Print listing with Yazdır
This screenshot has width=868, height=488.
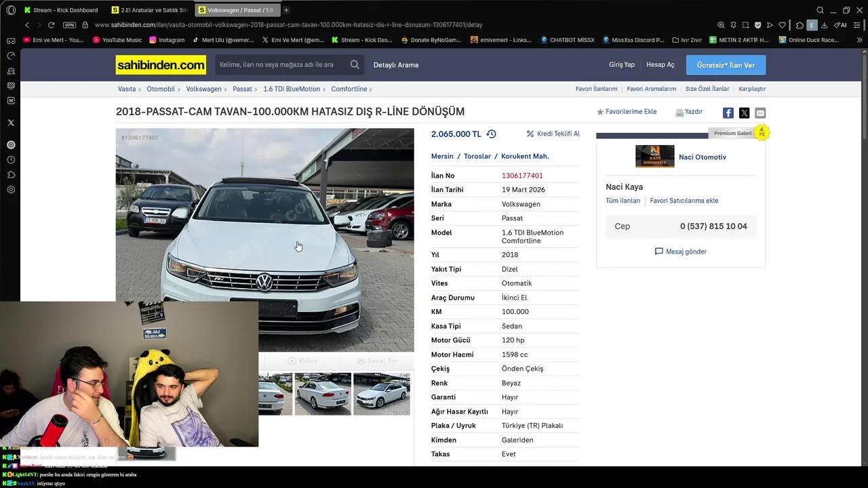pos(689,112)
